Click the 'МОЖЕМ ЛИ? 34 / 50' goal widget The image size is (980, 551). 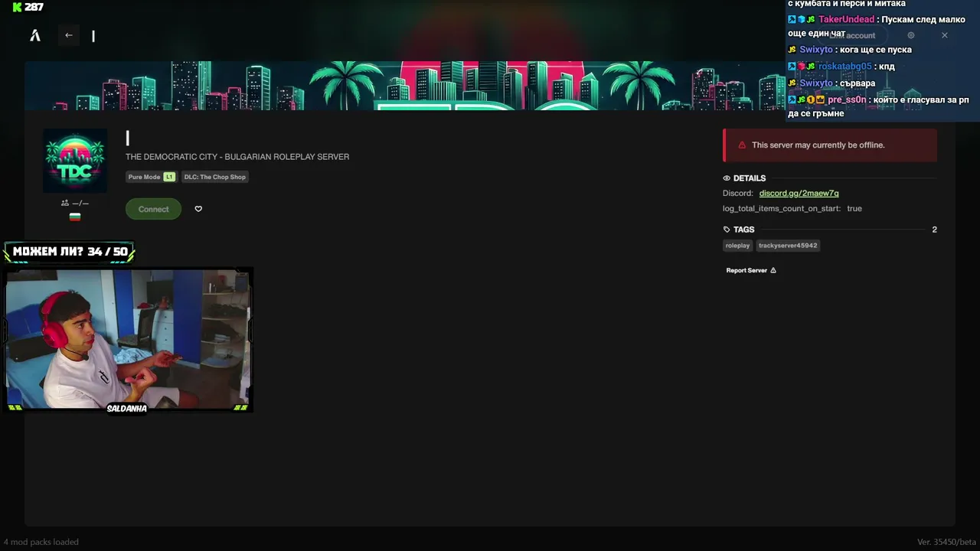click(x=70, y=252)
